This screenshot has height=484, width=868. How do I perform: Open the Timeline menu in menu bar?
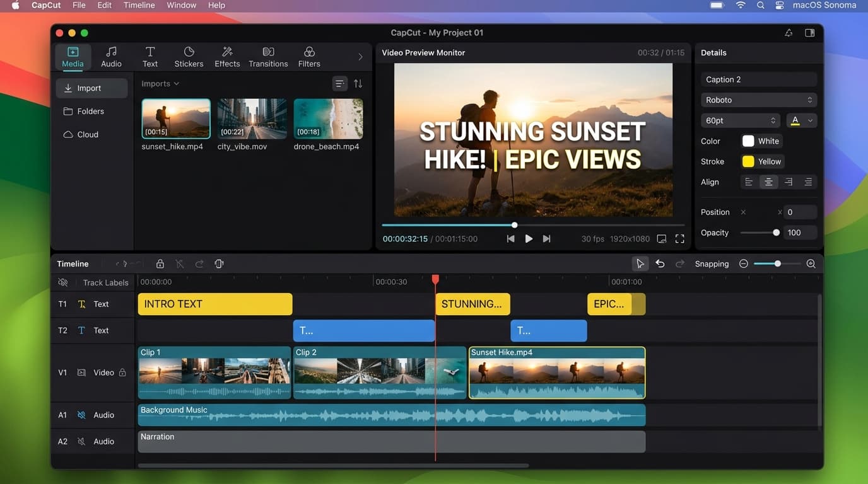point(139,5)
